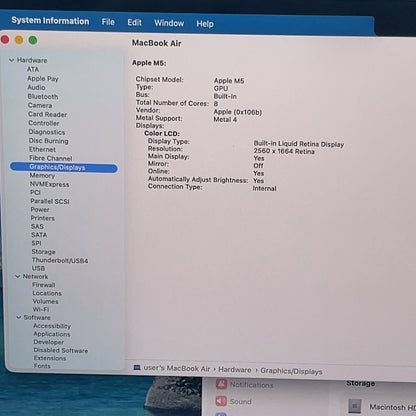Viewport: 416px width, 416px height.
Task: Click the Sound speaker icon
Action: [x=221, y=401]
